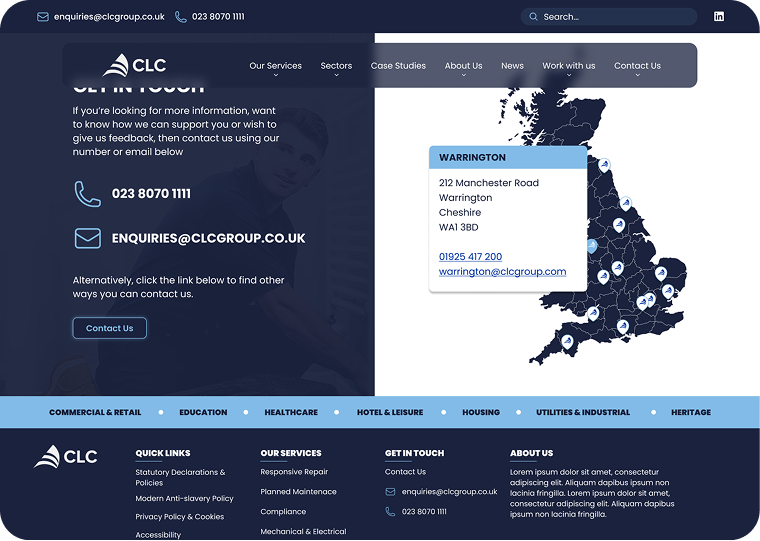Click the CLC logo in navigation bar
760x541 pixels.
[x=134, y=65]
